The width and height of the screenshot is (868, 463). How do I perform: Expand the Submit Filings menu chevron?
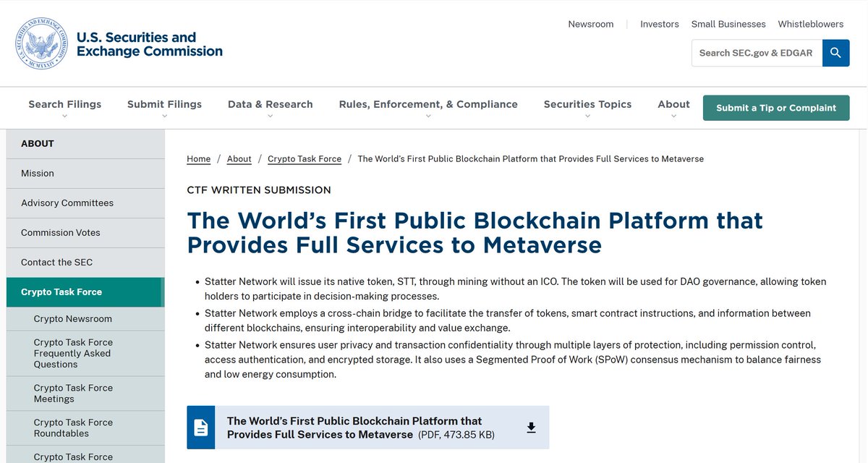(x=165, y=116)
